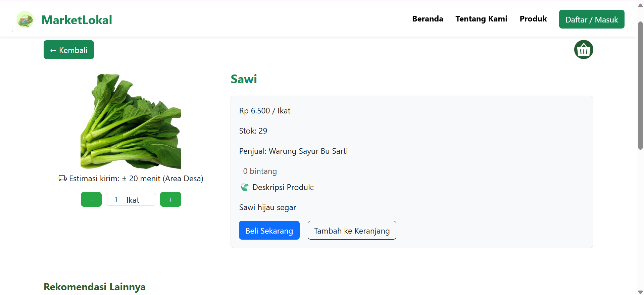Increase quantity with plus button

[170, 199]
